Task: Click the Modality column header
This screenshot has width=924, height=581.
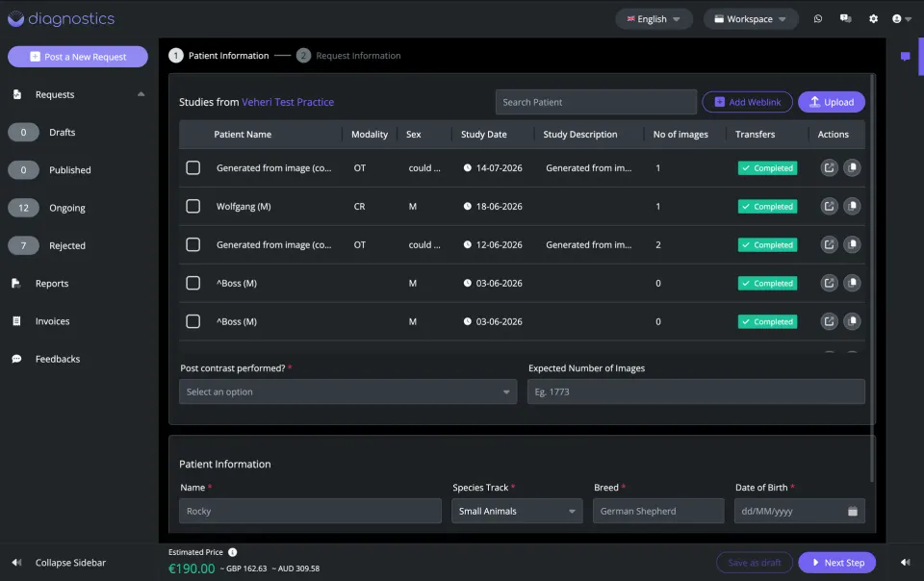Action: click(370, 135)
